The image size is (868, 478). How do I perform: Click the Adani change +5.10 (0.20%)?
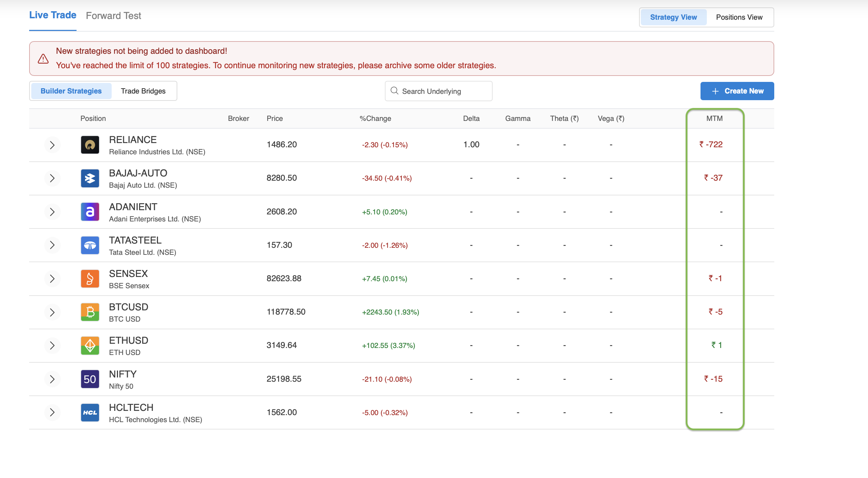click(x=384, y=212)
